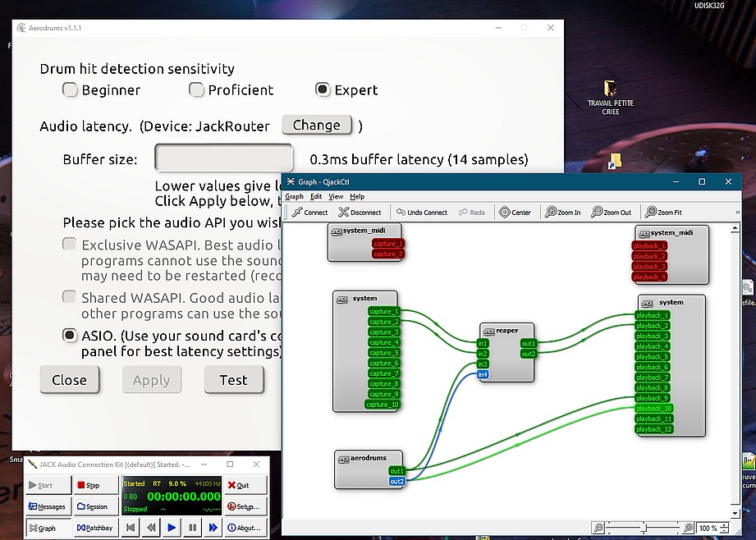Select system capture_1 port
Viewport: 756px width, 540px height.
click(384, 312)
